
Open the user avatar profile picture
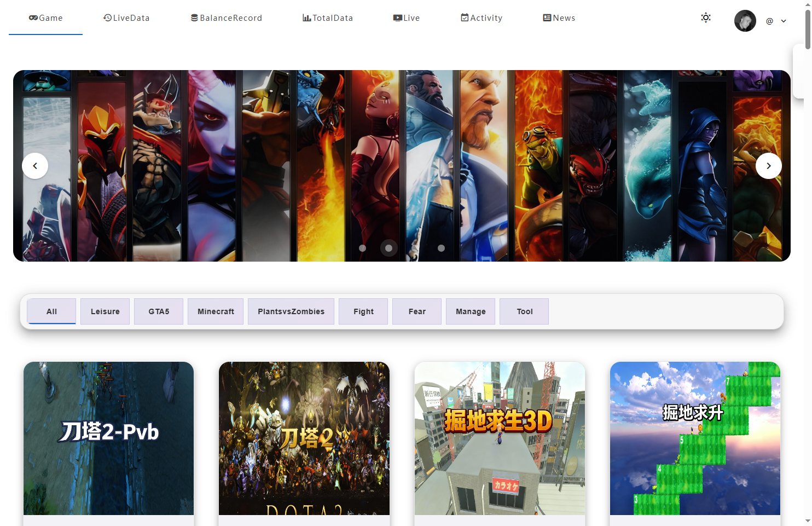745,21
